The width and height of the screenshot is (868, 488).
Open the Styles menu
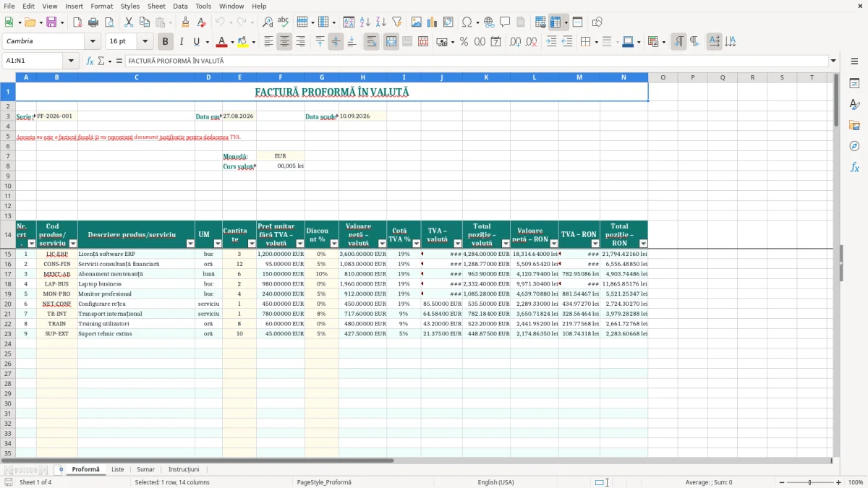tap(130, 6)
